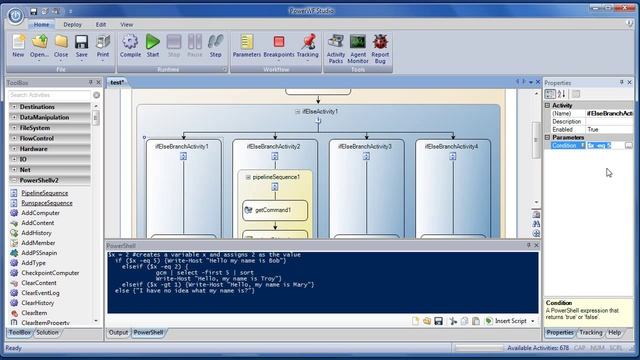Click the PipelineSequence link in toolbox
This screenshot has width=640, height=360.
point(44,193)
